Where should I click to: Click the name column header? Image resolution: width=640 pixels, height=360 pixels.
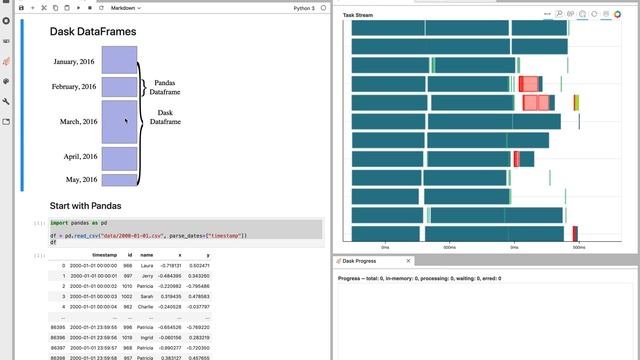coord(147,255)
